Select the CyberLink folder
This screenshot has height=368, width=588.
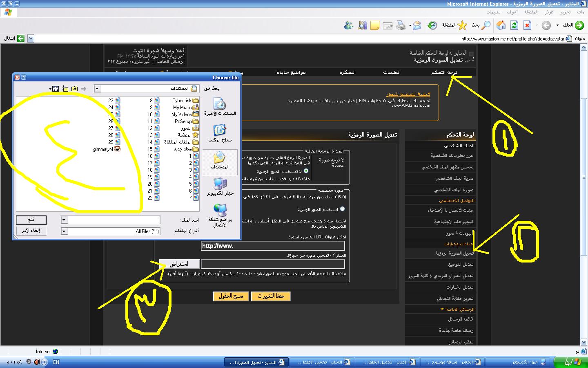(185, 101)
